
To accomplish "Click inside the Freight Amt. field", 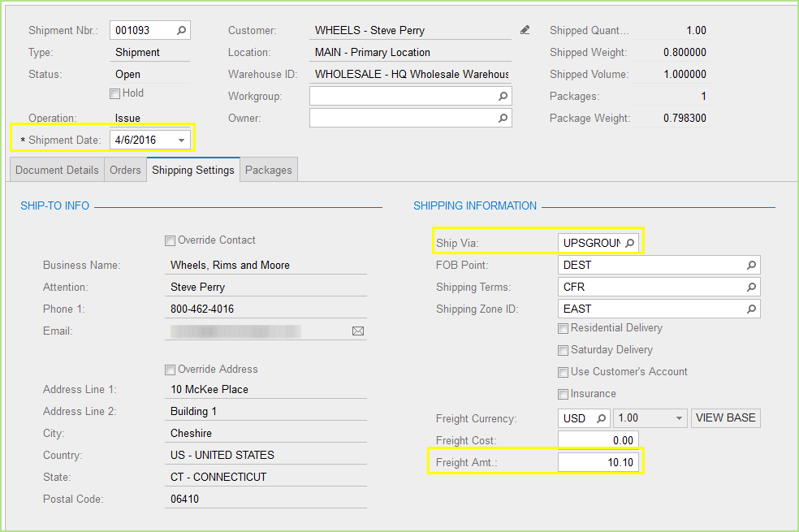I will tap(598, 461).
